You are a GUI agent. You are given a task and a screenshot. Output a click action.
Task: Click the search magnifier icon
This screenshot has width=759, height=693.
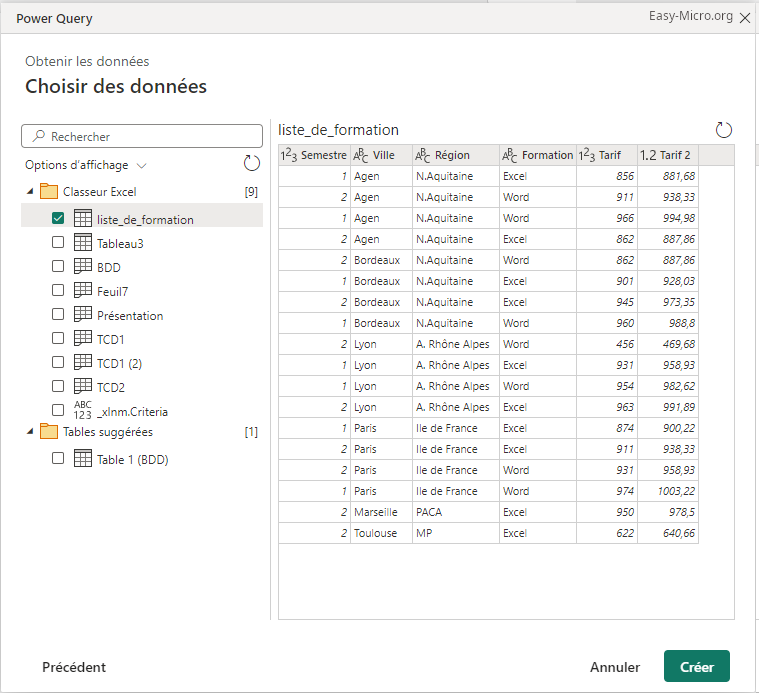(x=39, y=136)
